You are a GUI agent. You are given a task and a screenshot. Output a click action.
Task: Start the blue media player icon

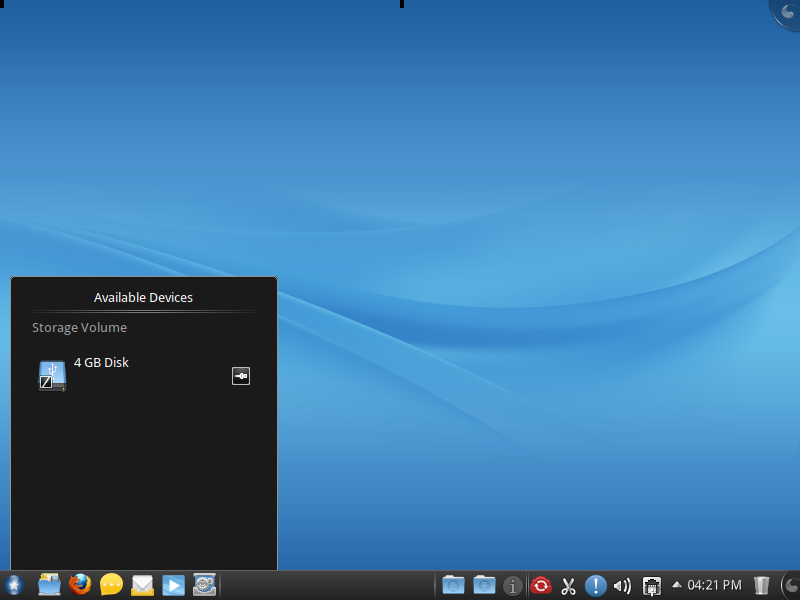[x=173, y=585]
